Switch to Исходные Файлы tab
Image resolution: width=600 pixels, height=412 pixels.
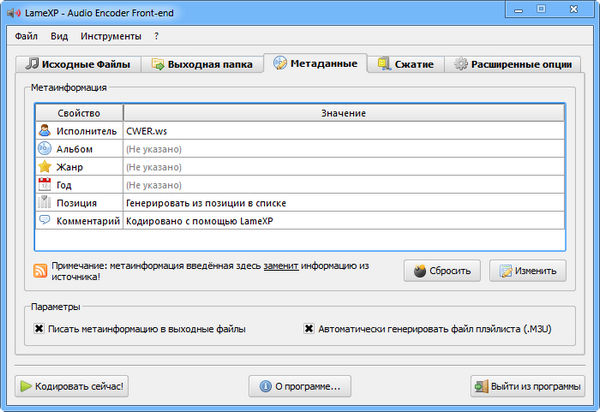[78, 64]
